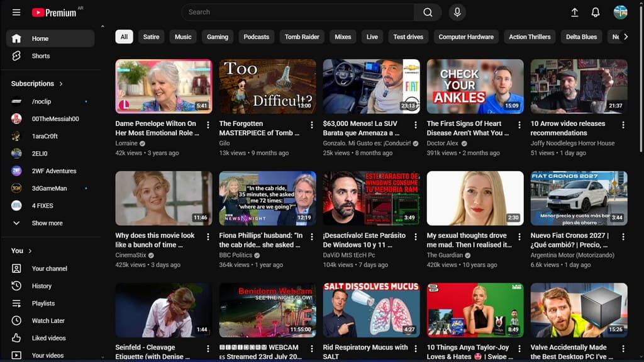Open the 00TheMessiah00 channel
Screen dimensions: 644x362
[x=50, y=119]
